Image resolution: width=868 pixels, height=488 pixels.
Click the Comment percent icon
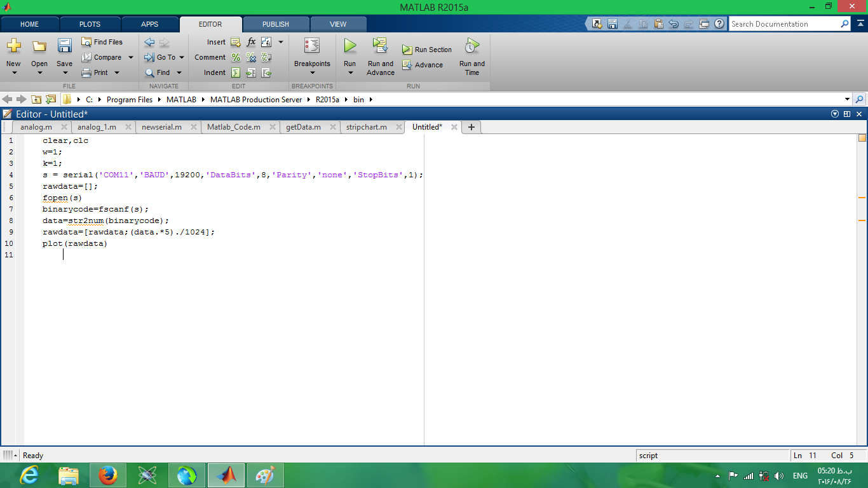click(236, 57)
